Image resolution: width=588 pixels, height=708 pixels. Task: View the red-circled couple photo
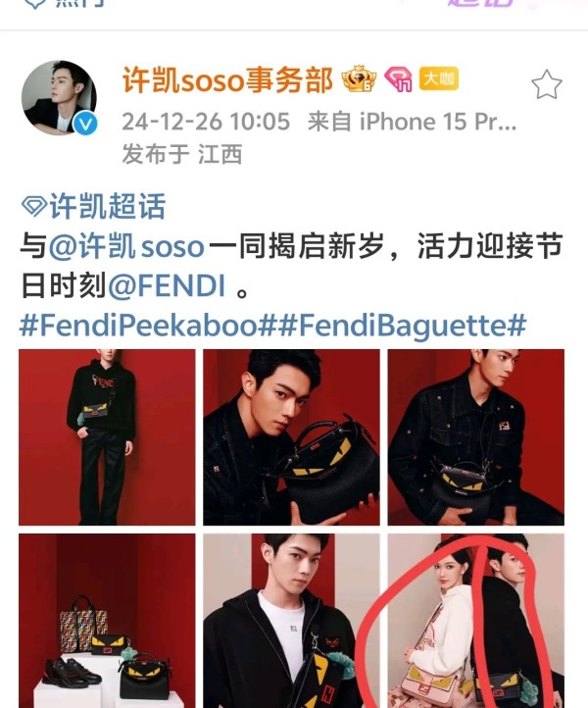476,621
